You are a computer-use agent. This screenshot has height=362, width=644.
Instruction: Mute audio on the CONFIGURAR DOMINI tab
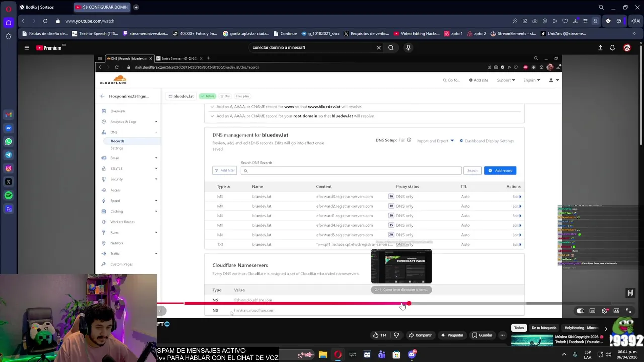(85, 7)
